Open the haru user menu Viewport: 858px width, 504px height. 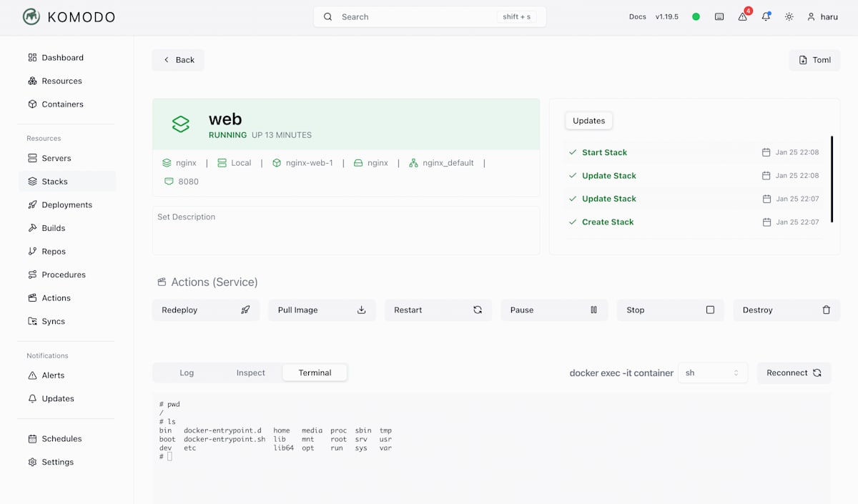point(822,16)
